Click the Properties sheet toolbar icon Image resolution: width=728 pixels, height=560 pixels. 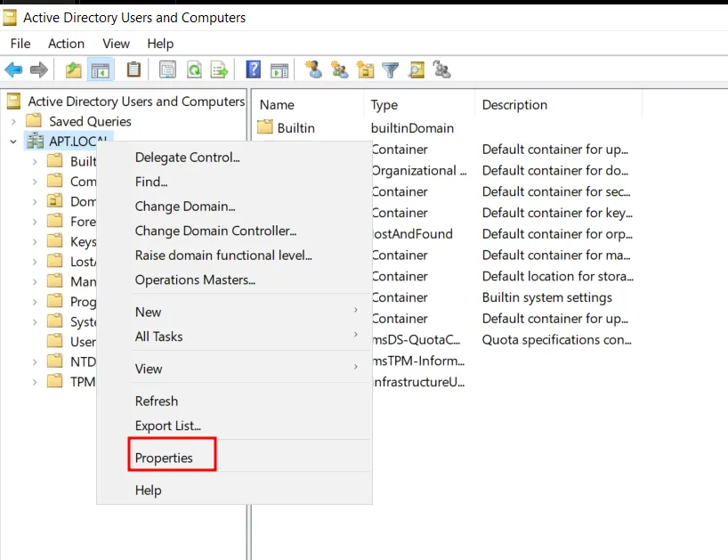[167, 70]
